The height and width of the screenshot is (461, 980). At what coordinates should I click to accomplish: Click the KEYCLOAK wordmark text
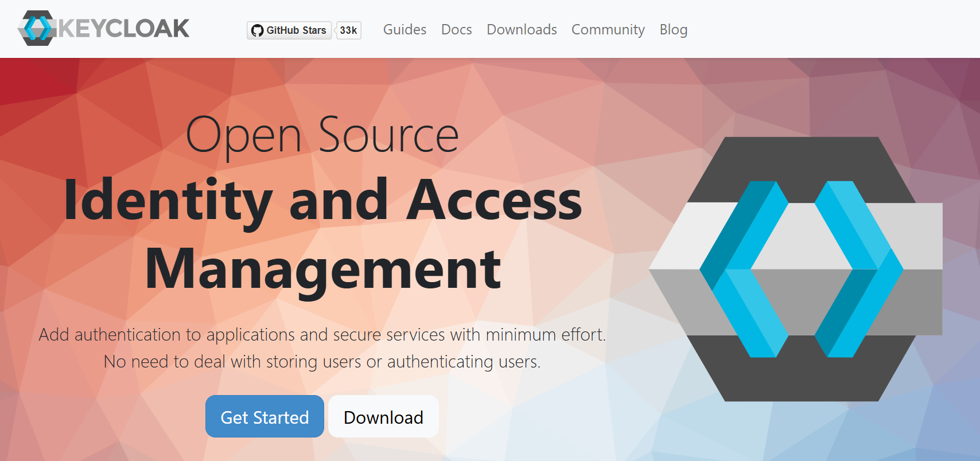click(x=123, y=29)
